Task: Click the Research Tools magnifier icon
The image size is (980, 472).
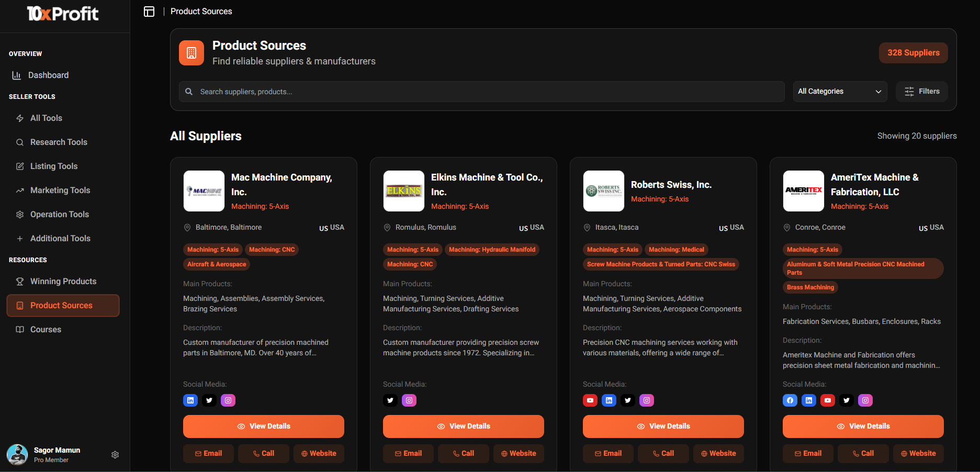Action: point(19,142)
